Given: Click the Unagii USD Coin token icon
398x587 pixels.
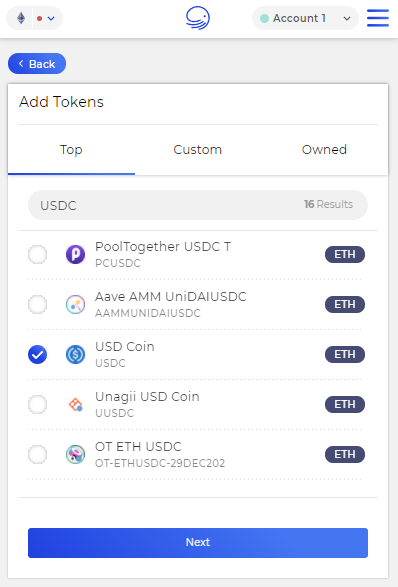Looking at the screenshot, I should click(x=75, y=404).
